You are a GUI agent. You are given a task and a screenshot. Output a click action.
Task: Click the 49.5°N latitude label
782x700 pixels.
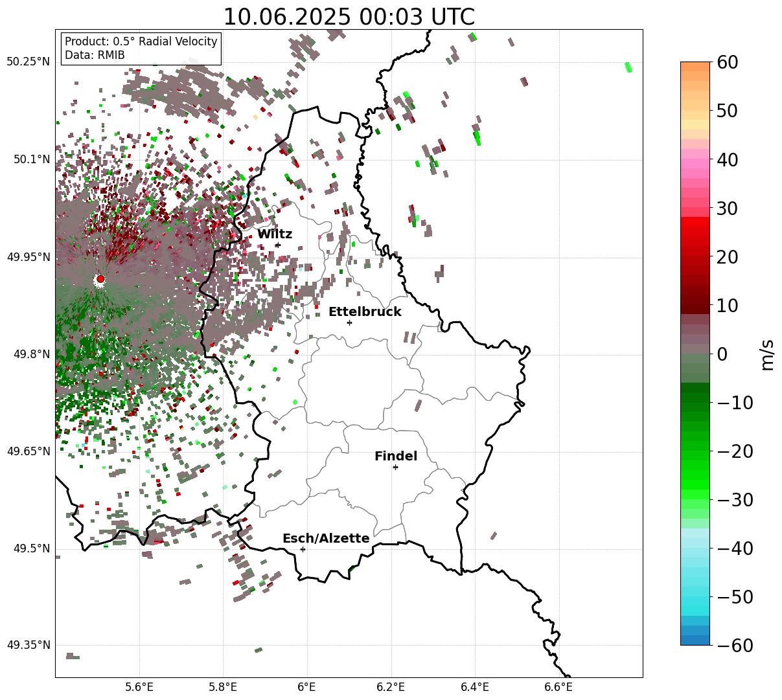pos(31,548)
